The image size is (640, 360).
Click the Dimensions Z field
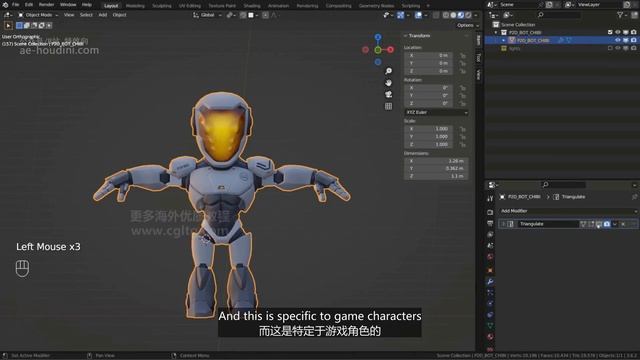point(436,176)
